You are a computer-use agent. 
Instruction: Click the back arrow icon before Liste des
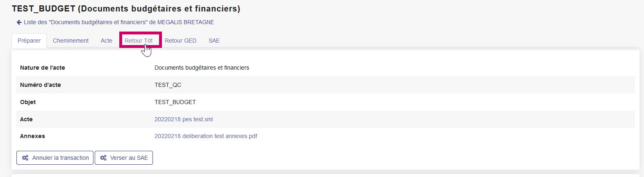(x=19, y=22)
